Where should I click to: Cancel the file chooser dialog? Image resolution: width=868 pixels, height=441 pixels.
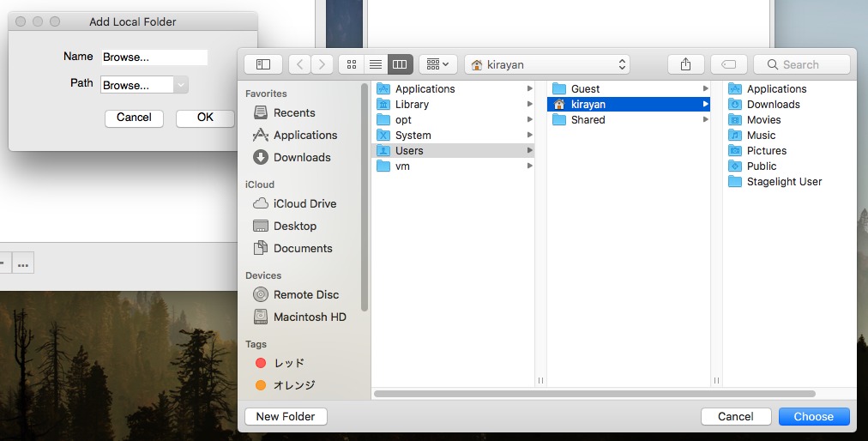(x=736, y=417)
